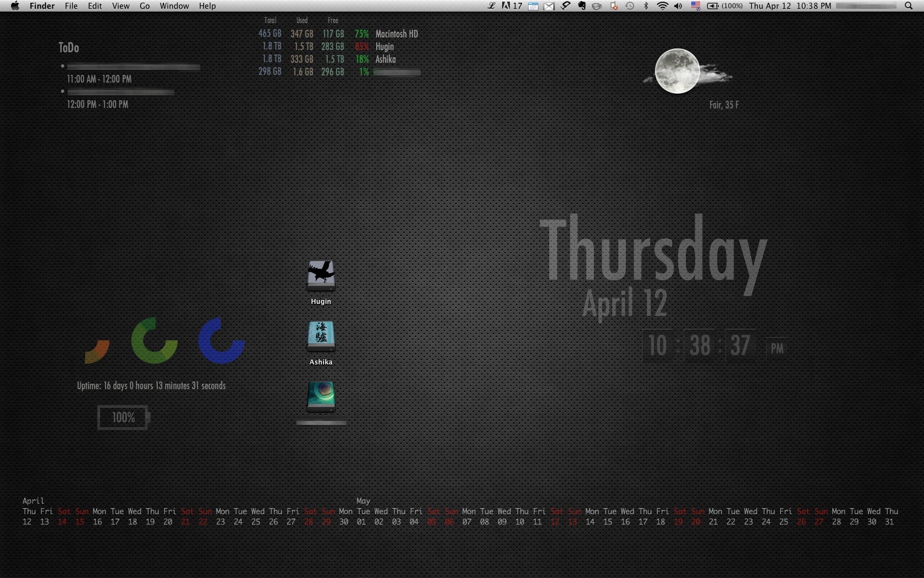Click the moon weather graphic
Screen dimensions: 924x578
point(677,72)
